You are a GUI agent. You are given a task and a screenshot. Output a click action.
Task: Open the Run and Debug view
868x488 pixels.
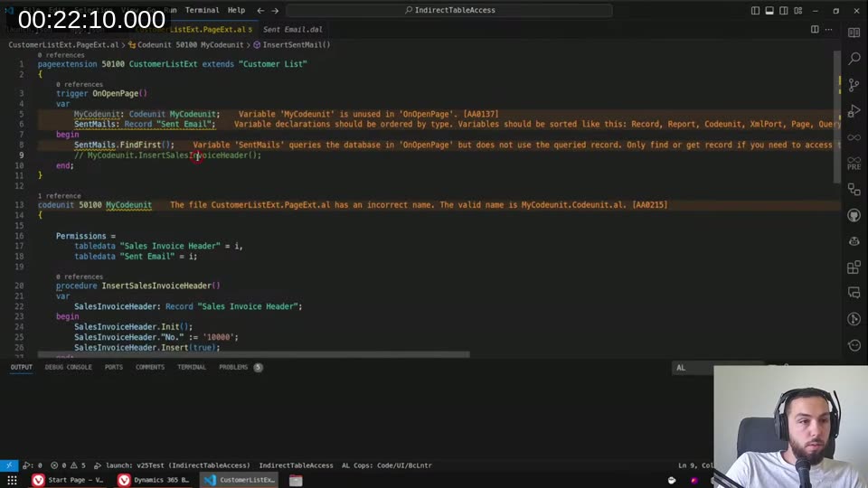coord(854,110)
